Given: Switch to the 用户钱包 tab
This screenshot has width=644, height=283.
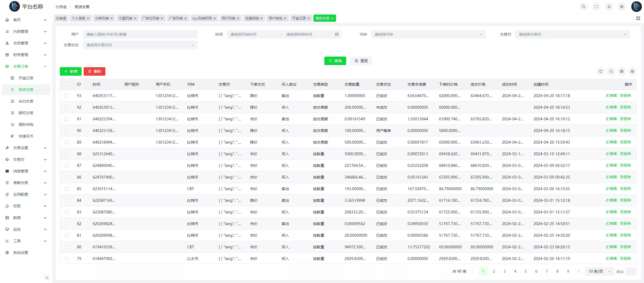Looking at the screenshot, I should [275, 18].
